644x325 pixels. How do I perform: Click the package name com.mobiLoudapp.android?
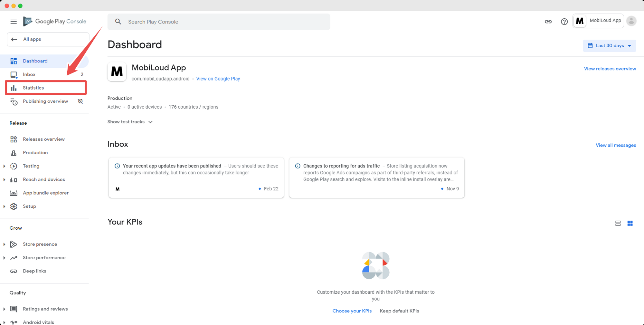pyautogui.click(x=160, y=79)
